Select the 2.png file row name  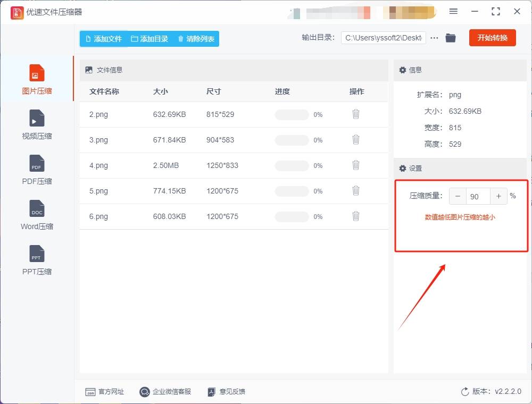[98, 115]
